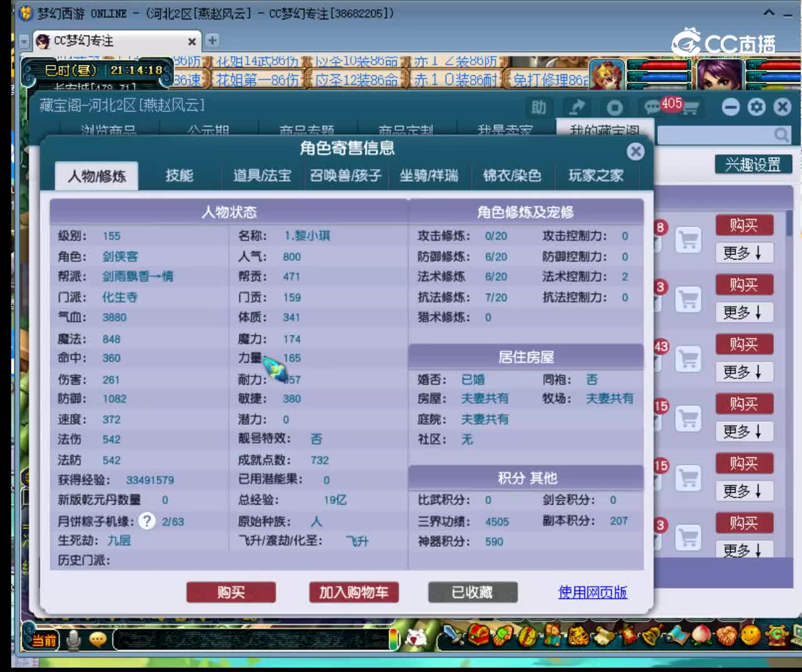Click 购买 in the badge 43 row
Viewport: 802px width, 672px height.
point(744,344)
